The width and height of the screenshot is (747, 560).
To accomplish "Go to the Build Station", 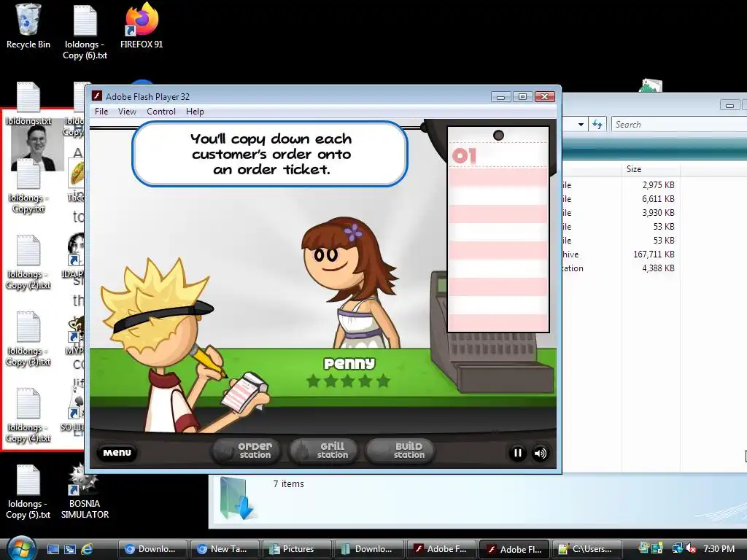I will tap(400, 451).
